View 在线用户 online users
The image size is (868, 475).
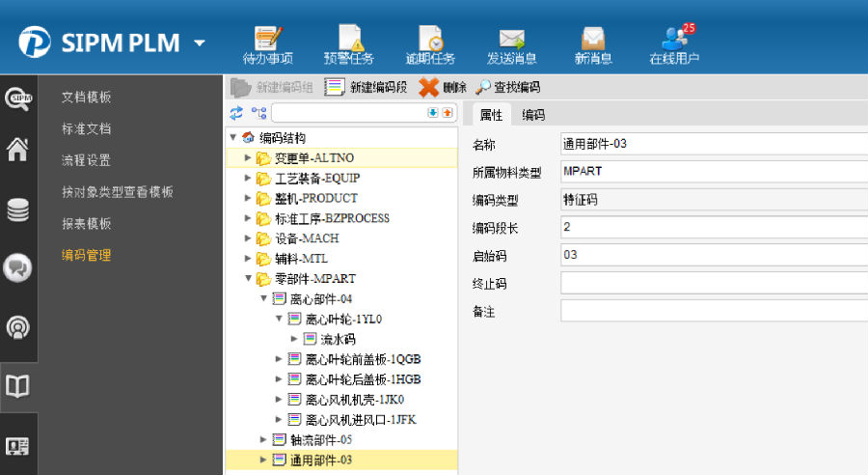674,44
